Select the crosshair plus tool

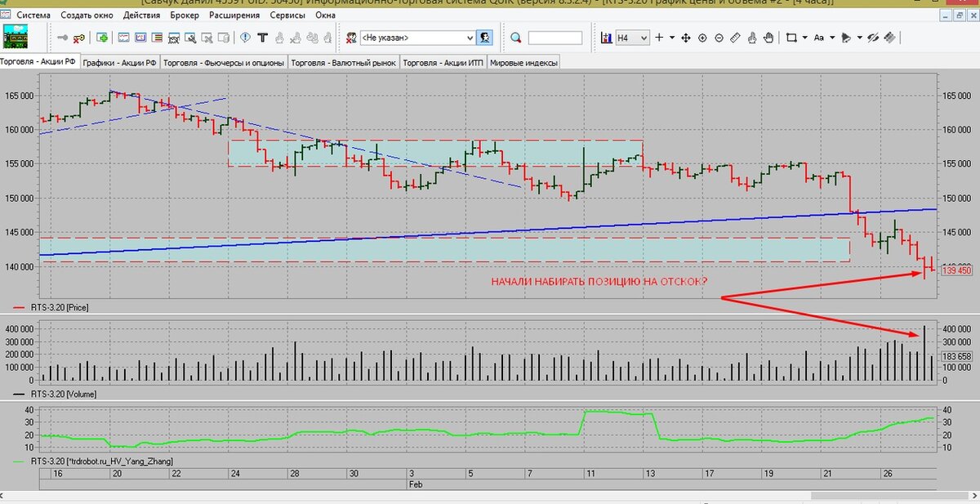click(x=659, y=38)
